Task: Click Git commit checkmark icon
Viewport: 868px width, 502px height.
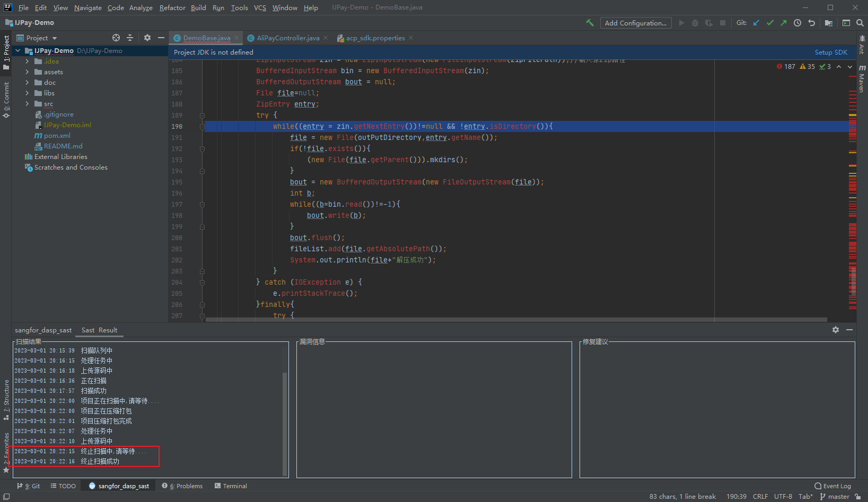Action: coord(770,23)
